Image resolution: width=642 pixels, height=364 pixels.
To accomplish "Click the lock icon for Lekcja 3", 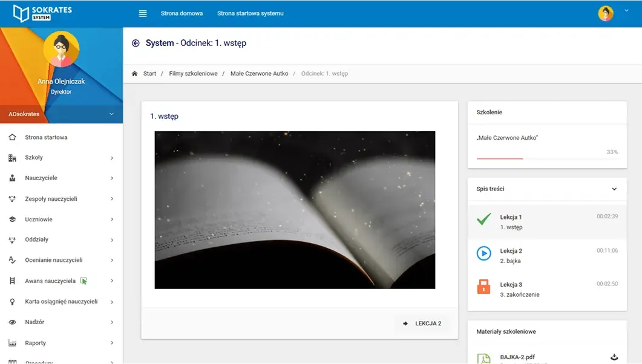I will [483, 287].
